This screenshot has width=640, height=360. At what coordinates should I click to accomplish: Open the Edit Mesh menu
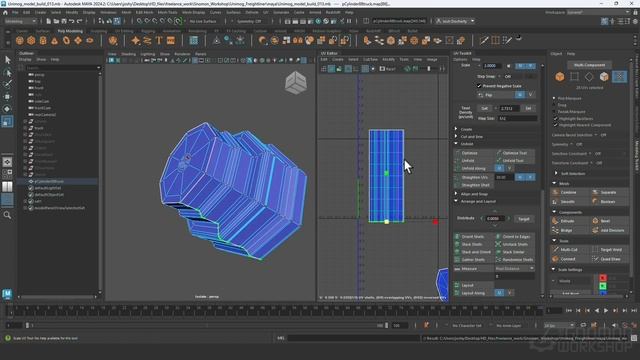click(144, 12)
